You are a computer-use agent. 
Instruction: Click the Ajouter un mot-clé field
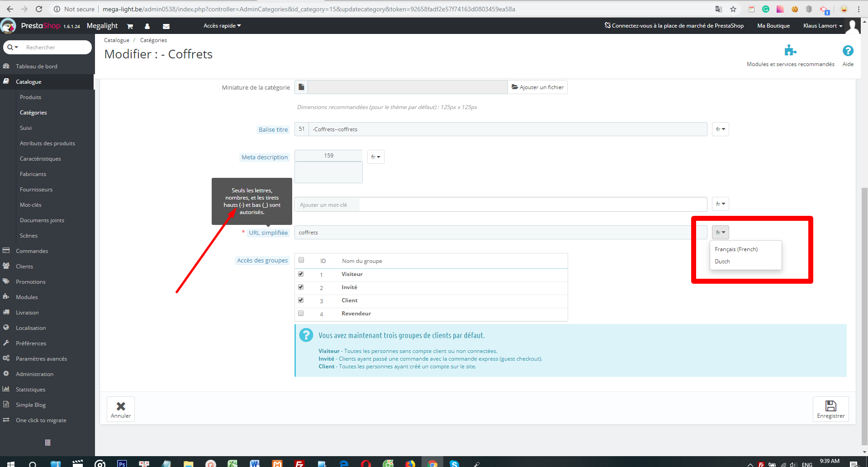501,205
